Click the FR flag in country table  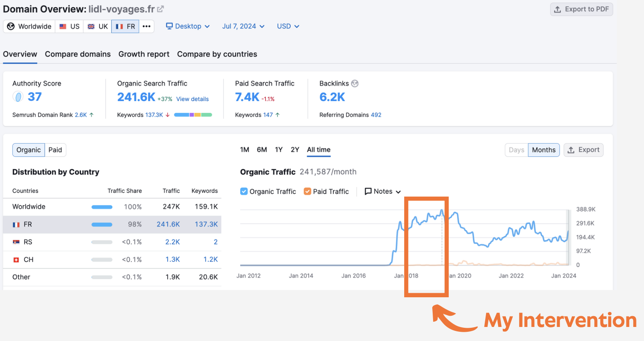16,225
